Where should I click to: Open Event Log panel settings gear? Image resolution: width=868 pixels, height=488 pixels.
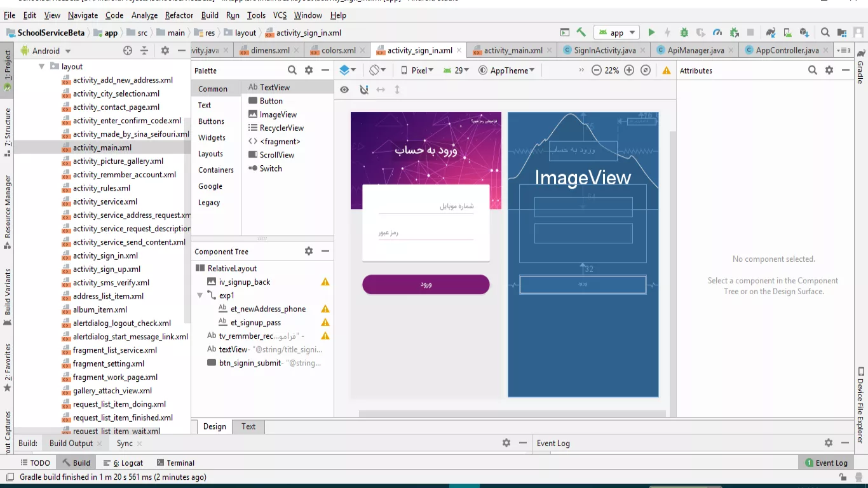tap(829, 443)
